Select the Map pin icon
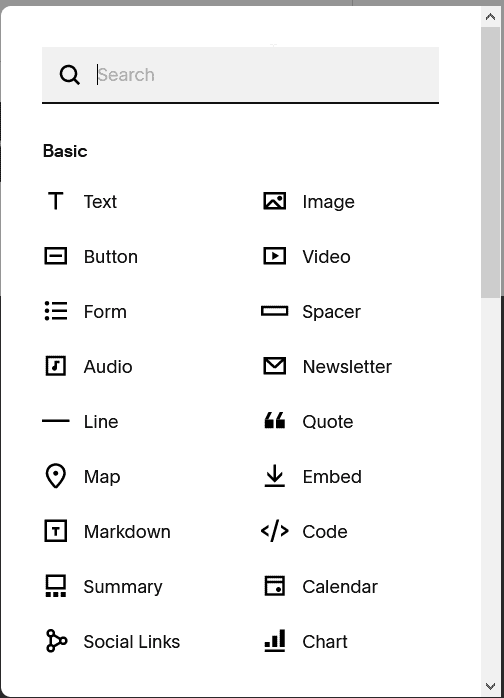Screen dimensions: 504x698 click(56, 476)
